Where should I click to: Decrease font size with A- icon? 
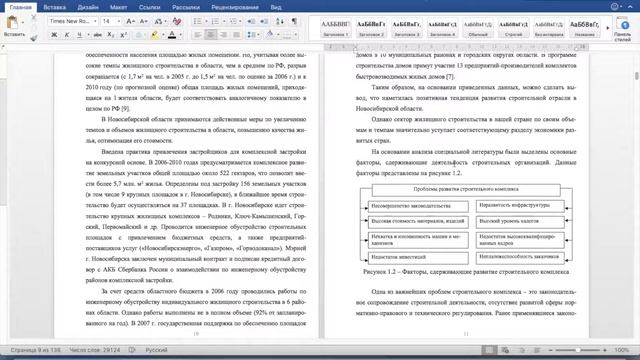144,21
